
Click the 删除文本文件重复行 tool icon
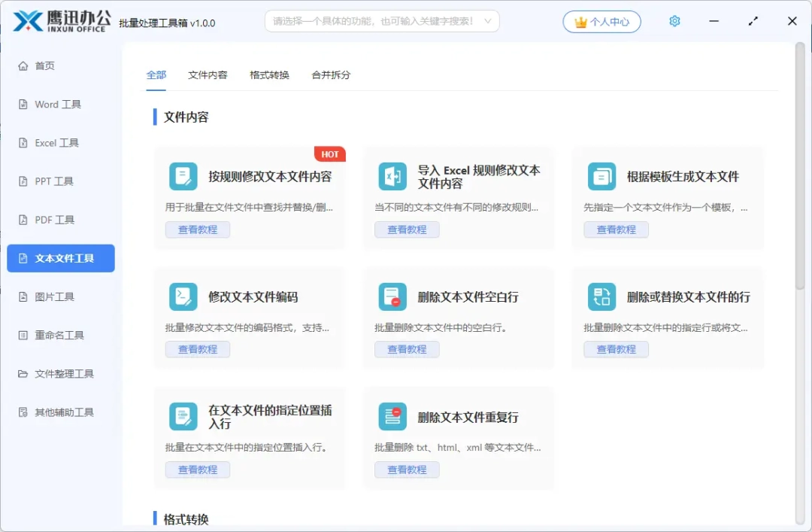click(x=392, y=417)
